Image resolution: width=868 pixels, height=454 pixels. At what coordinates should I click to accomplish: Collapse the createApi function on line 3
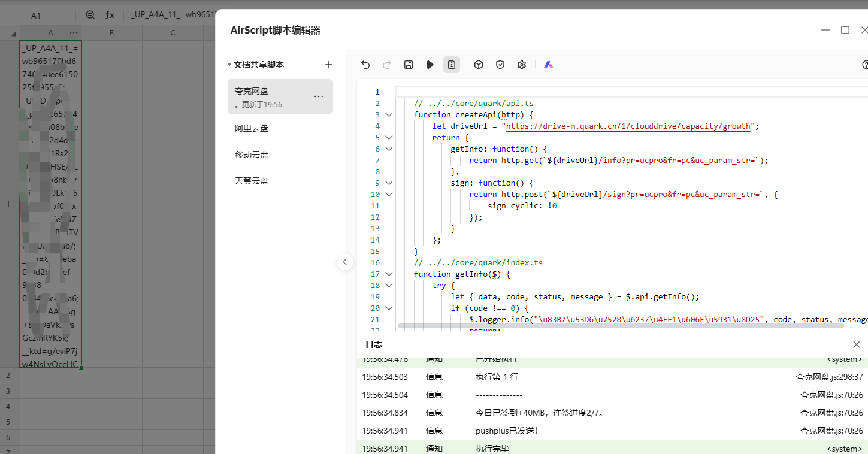[388, 114]
